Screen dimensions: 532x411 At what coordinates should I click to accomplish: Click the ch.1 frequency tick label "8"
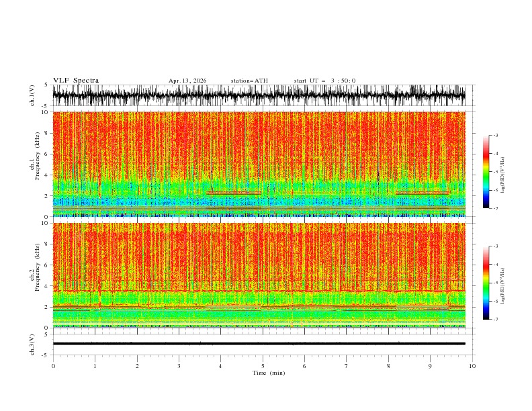click(46, 133)
